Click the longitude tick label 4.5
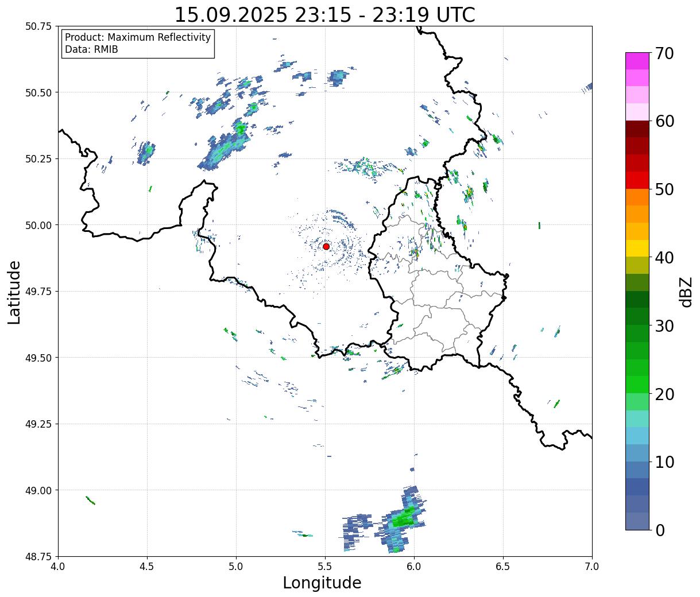 (x=147, y=567)
